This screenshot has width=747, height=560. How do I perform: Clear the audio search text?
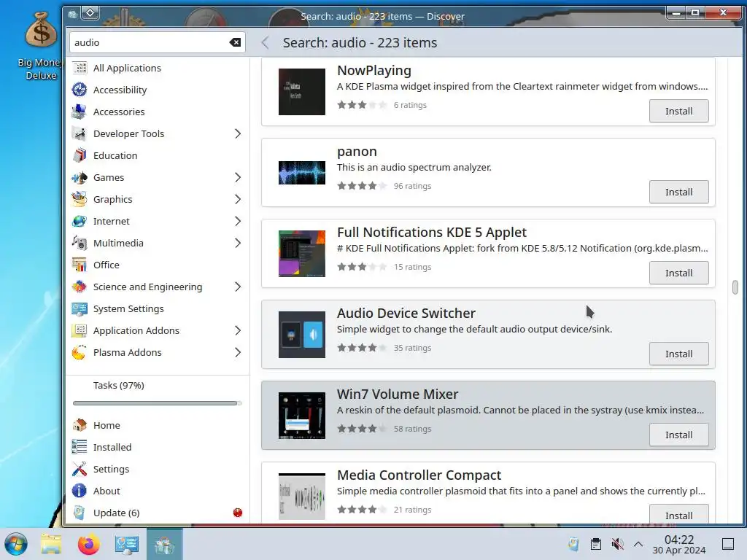[x=235, y=42]
